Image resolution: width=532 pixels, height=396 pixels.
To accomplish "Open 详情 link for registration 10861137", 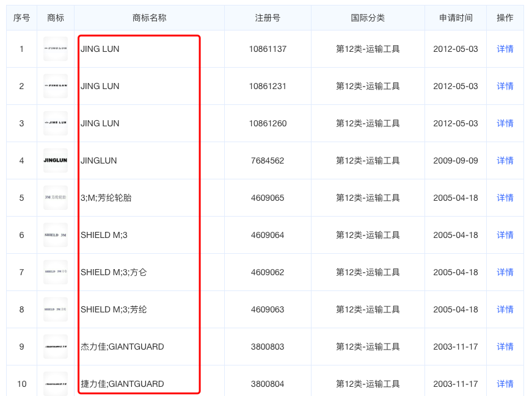I will (505, 49).
